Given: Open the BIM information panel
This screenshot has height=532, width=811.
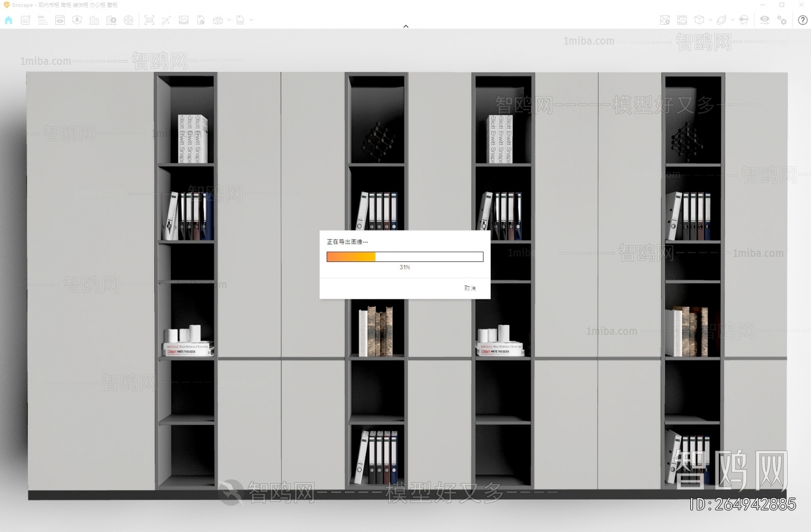Looking at the screenshot, I should point(43,20).
